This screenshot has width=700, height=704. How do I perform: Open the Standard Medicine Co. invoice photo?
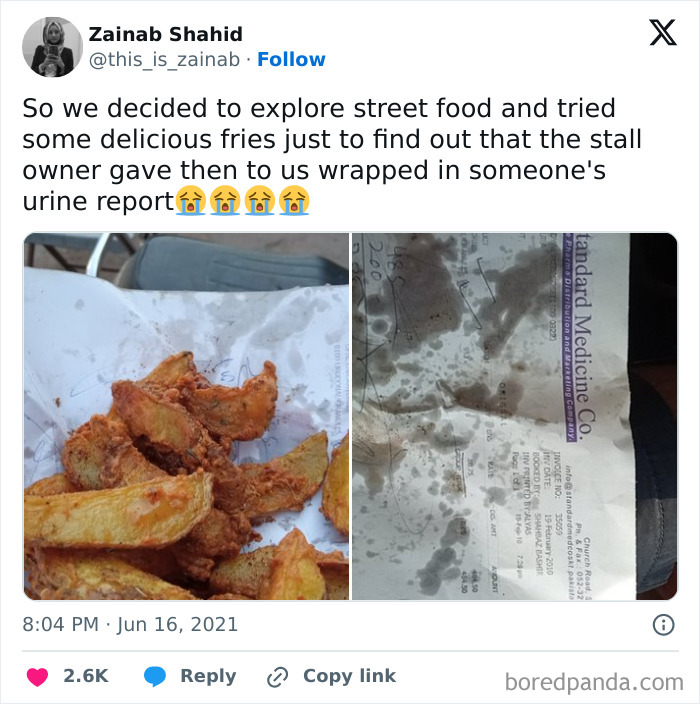pos(515,416)
